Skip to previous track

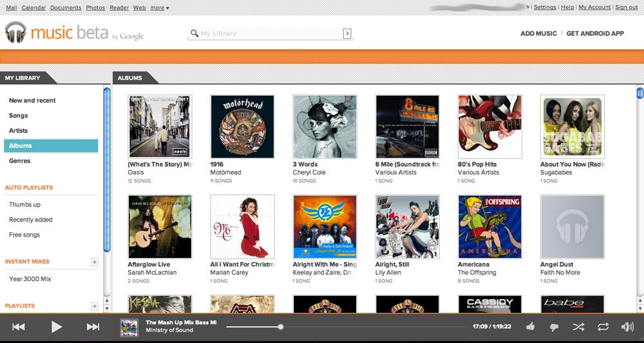click(19, 326)
